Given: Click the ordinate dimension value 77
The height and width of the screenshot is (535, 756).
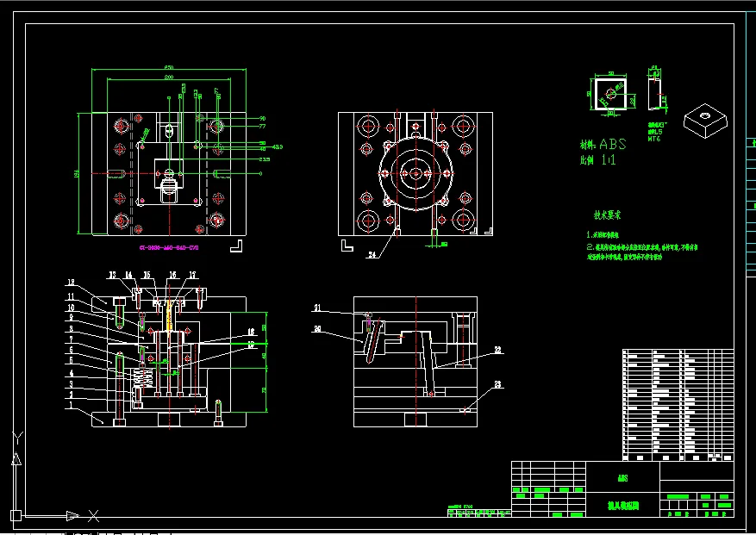Looking at the screenshot, I should [x=263, y=127].
